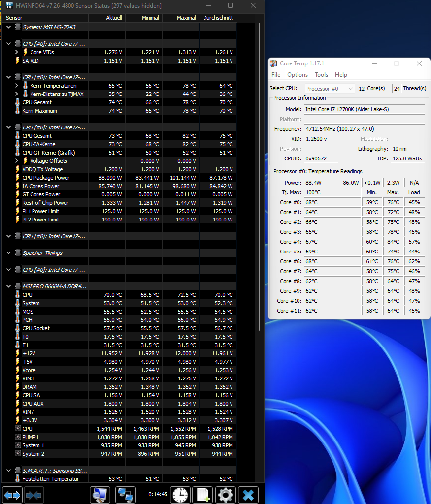Click the lightning icon beside CPU Package Power

(18, 177)
